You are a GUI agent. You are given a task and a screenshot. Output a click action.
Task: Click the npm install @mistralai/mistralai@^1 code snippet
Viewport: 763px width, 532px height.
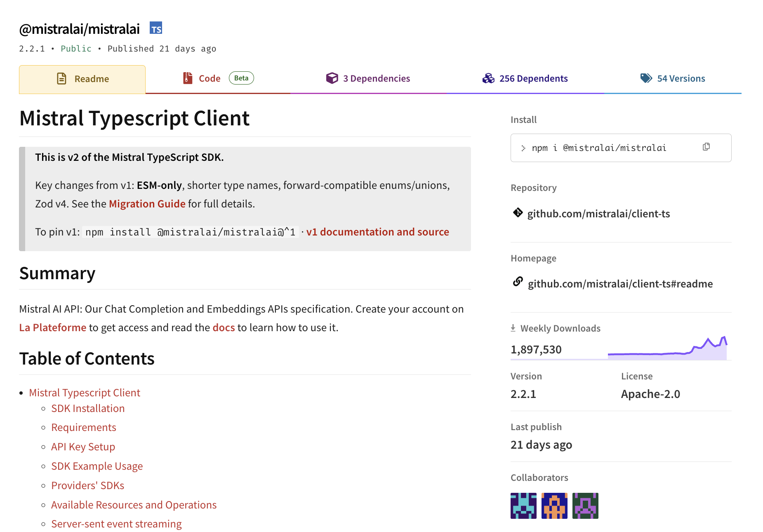[x=190, y=232]
